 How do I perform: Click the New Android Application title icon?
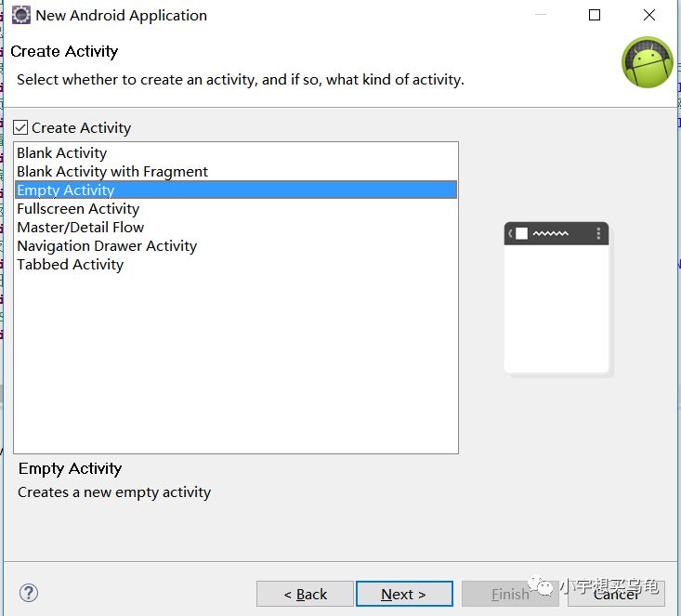click(20, 15)
